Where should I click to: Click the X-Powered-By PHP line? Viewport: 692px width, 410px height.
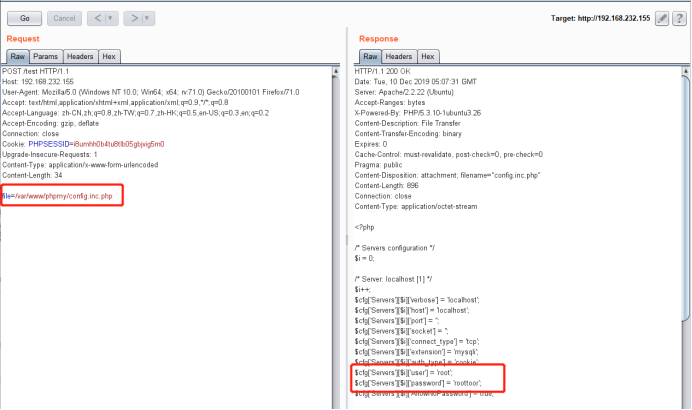(x=418, y=113)
